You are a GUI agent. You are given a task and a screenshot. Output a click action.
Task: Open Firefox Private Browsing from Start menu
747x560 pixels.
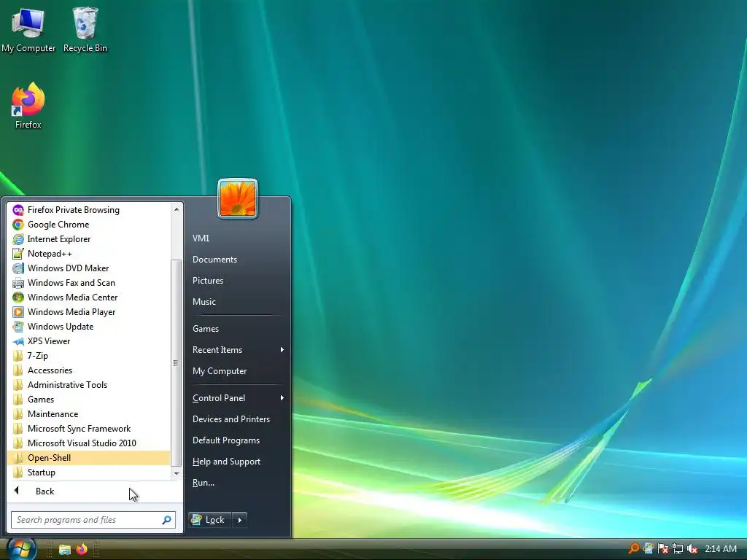pos(89,210)
